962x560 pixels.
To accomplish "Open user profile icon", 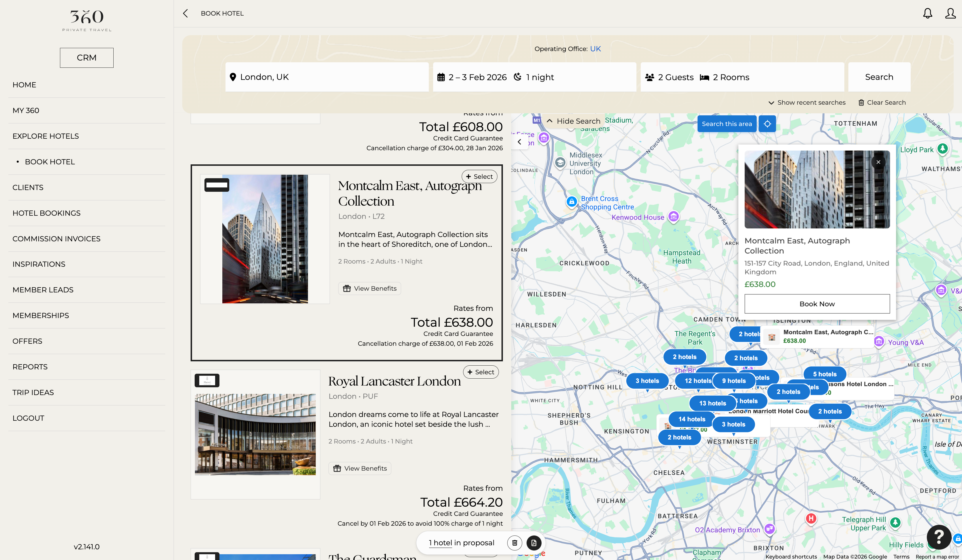I will click(x=950, y=13).
